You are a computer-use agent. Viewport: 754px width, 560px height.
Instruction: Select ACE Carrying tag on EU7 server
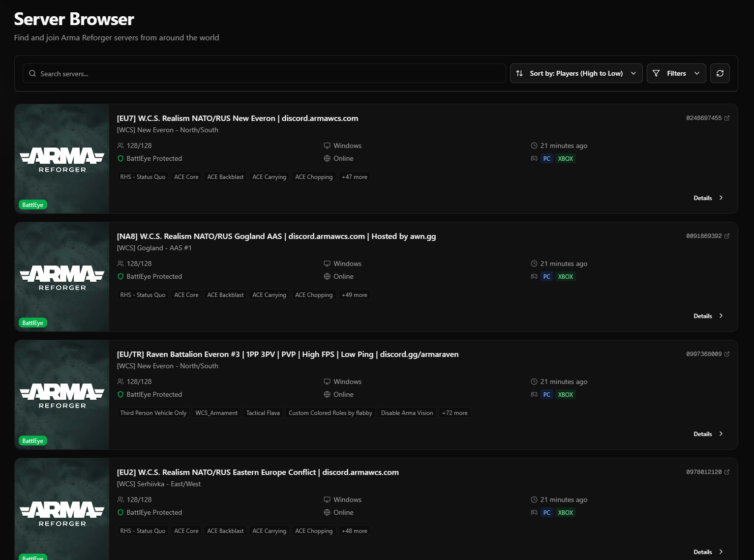coord(269,177)
